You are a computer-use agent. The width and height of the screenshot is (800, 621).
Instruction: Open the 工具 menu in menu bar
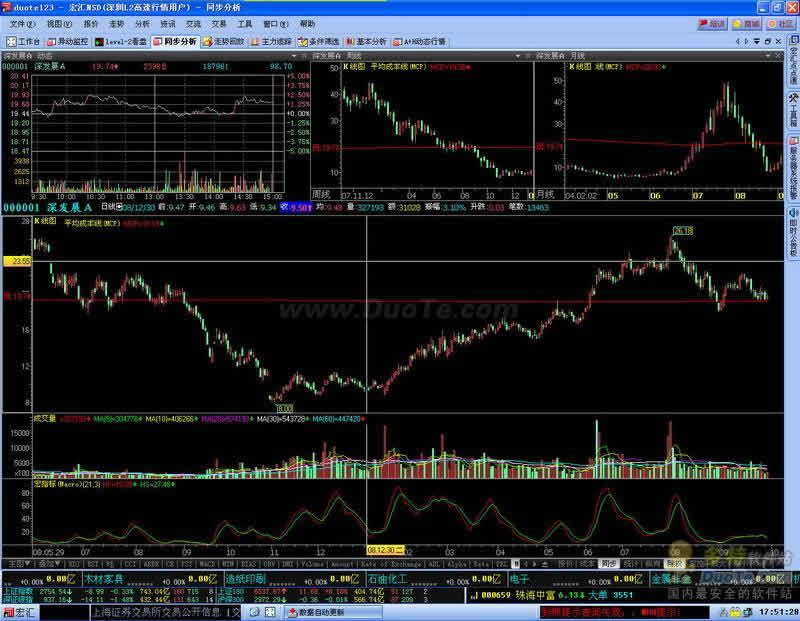coord(244,23)
